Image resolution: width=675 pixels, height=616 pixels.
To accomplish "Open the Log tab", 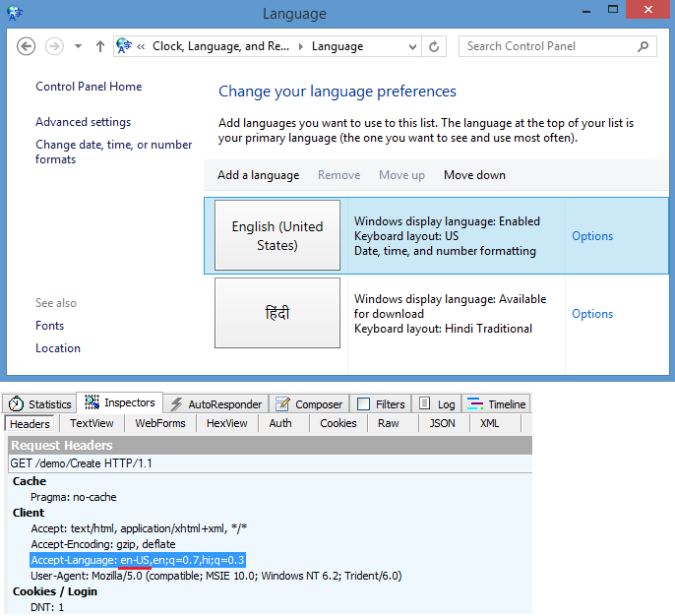I will [x=437, y=403].
